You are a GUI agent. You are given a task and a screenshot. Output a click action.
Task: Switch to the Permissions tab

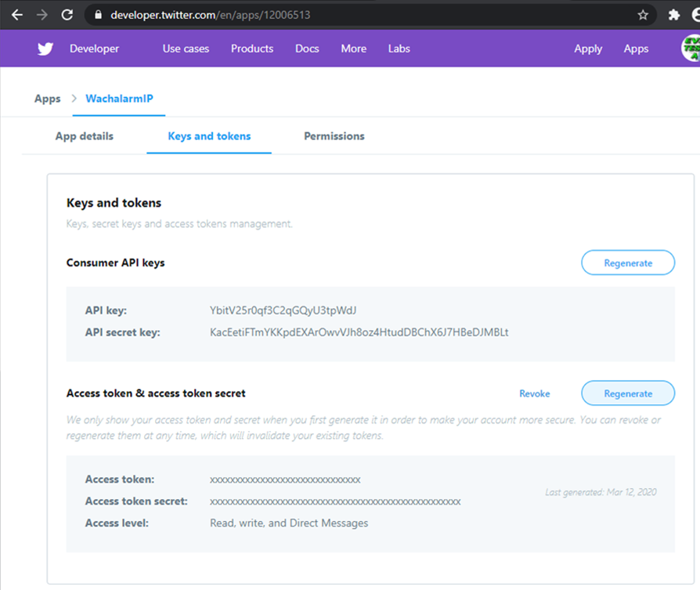(334, 136)
